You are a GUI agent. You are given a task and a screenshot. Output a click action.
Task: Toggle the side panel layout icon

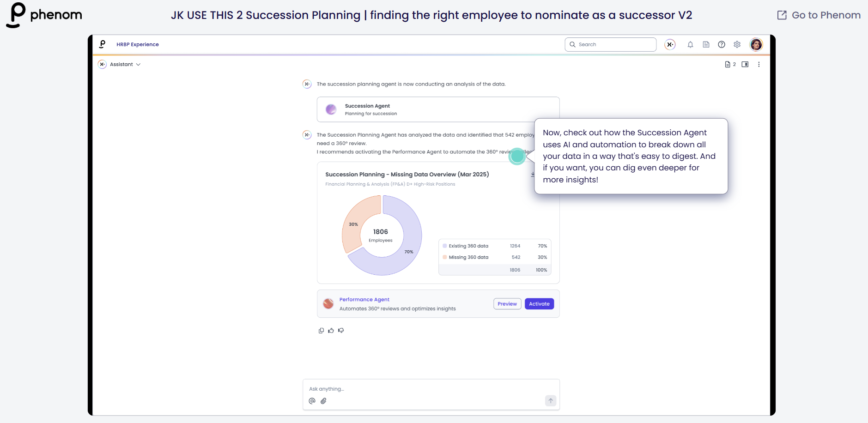point(745,65)
